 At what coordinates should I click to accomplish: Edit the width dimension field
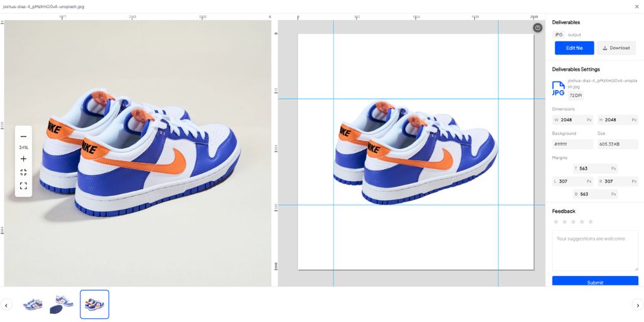tap(573, 120)
